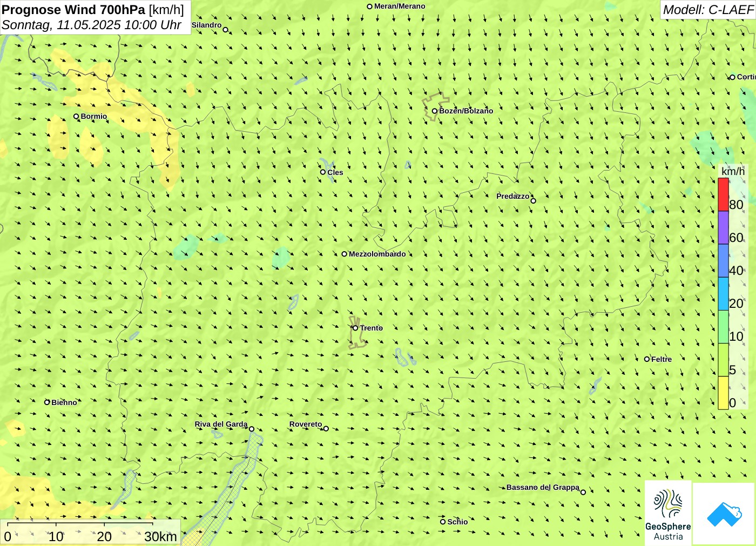Click the GeoSphere Austria logo
This screenshot has width=756, height=546.
click(668, 513)
